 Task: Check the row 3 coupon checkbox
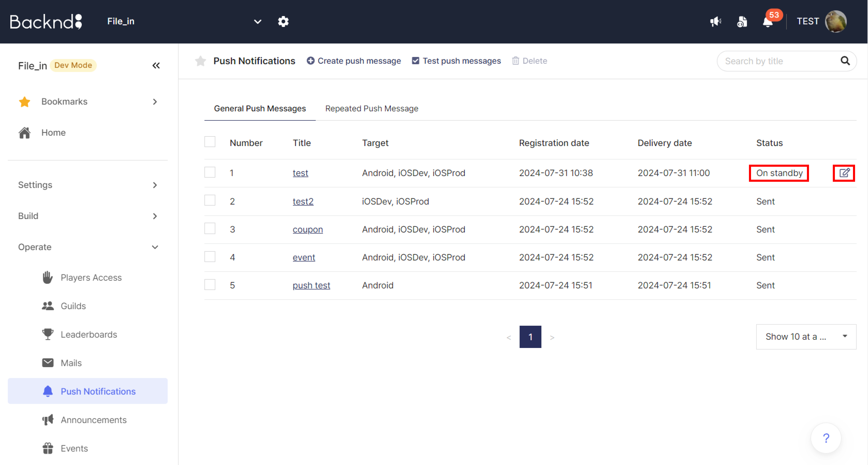210,228
